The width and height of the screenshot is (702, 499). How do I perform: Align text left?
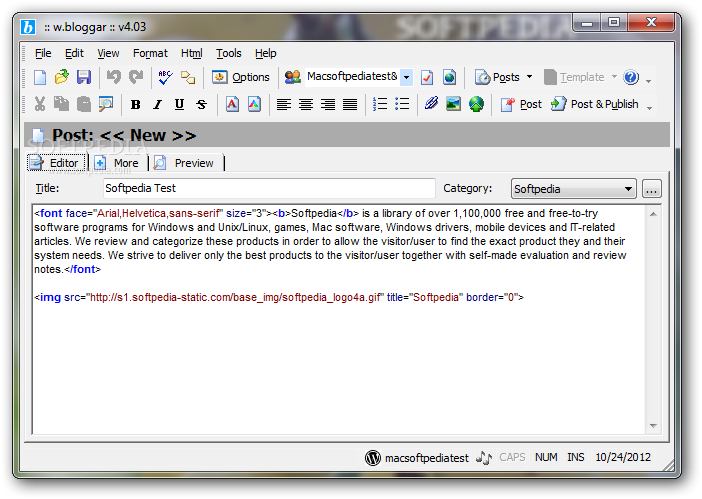283,104
